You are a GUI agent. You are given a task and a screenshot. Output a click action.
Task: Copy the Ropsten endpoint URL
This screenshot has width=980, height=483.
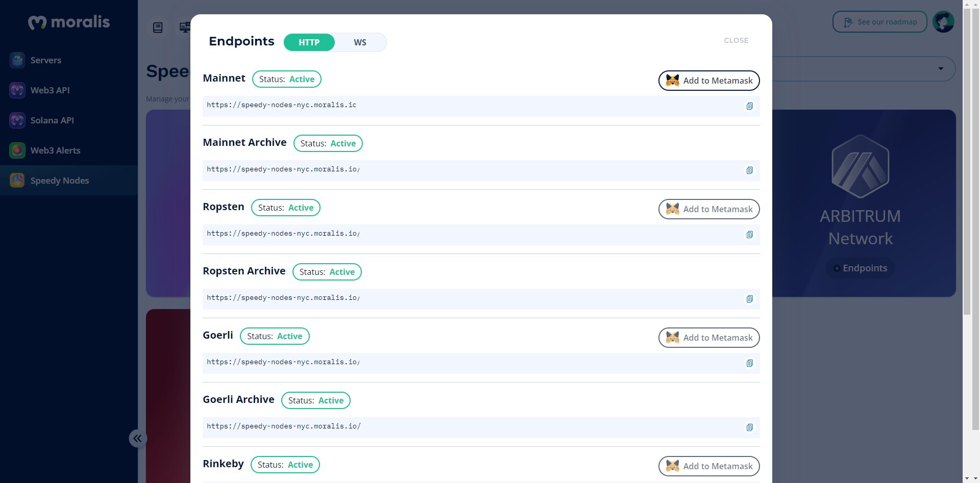(749, 235)
